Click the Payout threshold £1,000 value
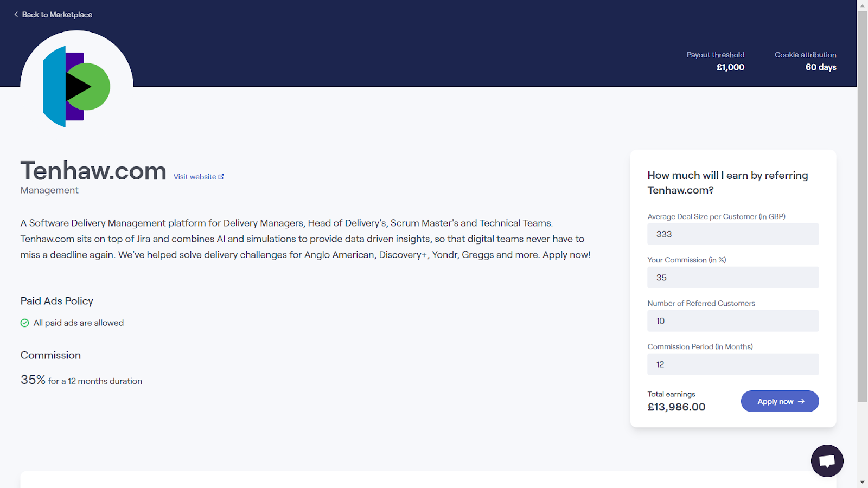 730,67
